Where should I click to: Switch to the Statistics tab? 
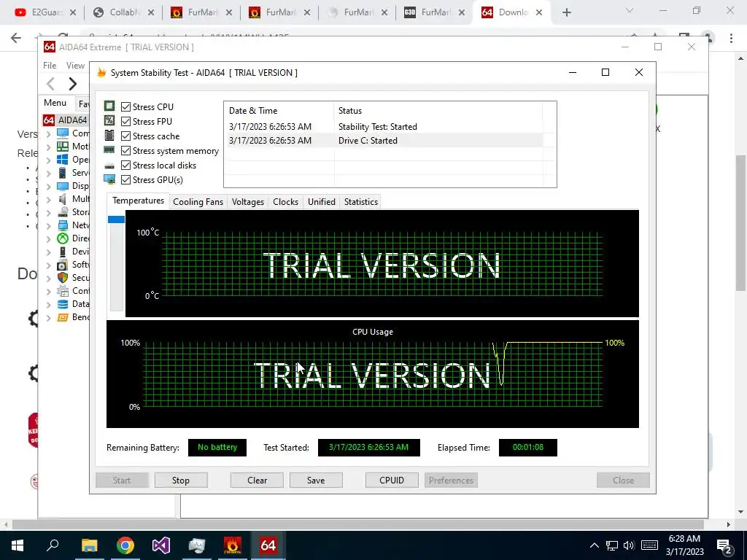tap(361, 202)
